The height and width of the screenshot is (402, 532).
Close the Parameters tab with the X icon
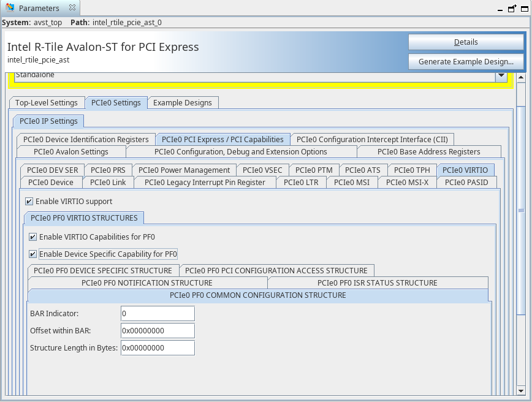click(72, 7)
